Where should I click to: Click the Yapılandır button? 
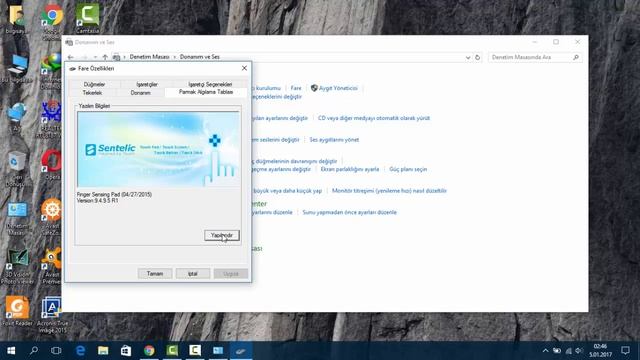222,235
